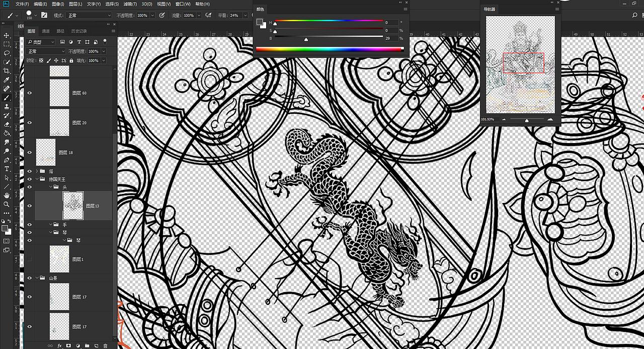Toggle the layer filter on/off switch
Viewport: 644px width, 349px height.
click(104, 42)
